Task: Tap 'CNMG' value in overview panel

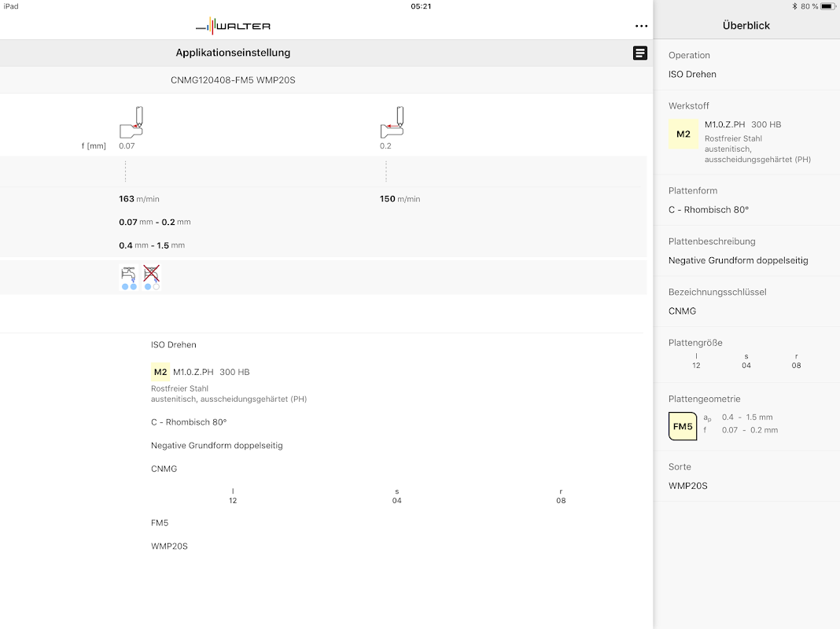Action: pyautogui.click(x=682, y=311)
